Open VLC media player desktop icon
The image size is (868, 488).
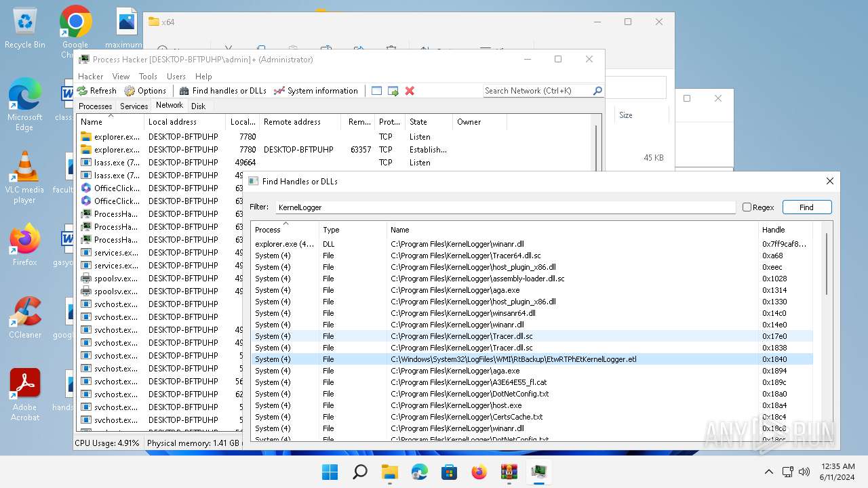click(x=25, y=178)
